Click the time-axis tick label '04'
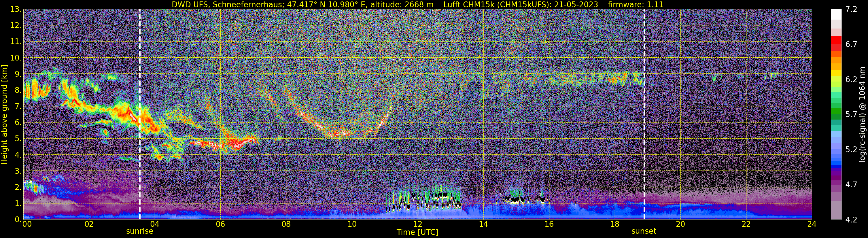 154,224
